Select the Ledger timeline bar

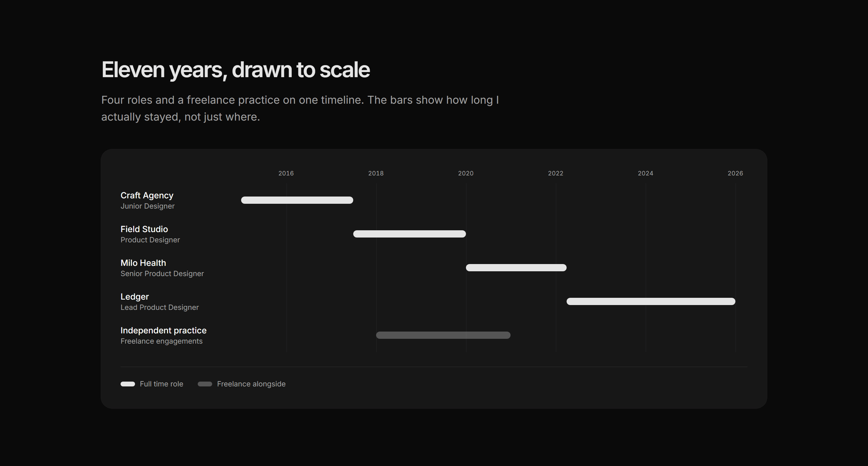tap(651, 301)
